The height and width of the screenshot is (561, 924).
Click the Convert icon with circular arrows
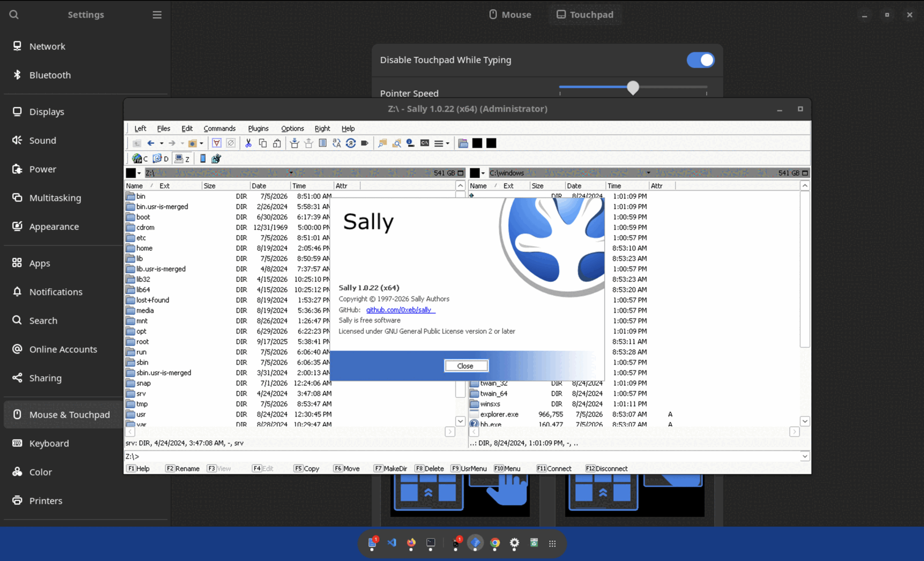point(351,143)
